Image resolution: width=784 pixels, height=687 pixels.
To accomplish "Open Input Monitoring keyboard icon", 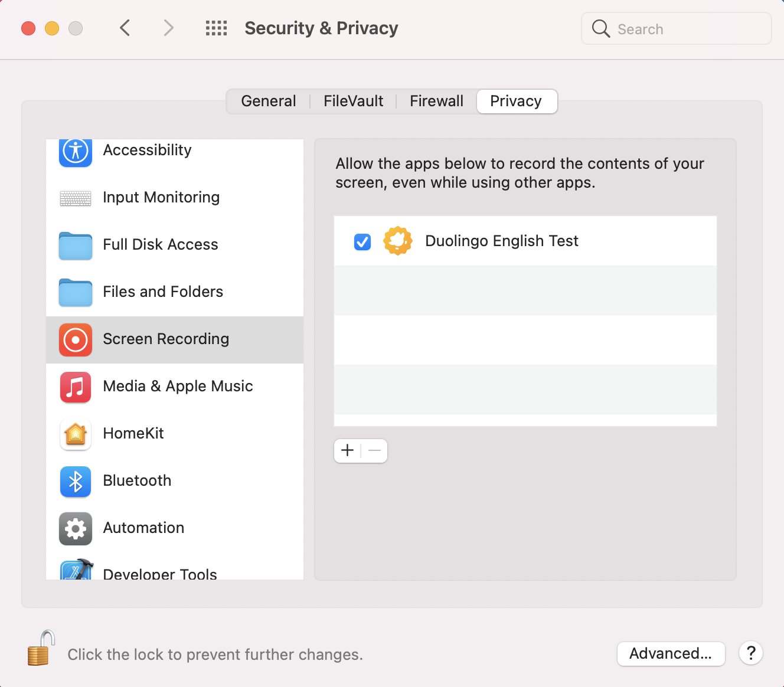I will click(76, 198).
